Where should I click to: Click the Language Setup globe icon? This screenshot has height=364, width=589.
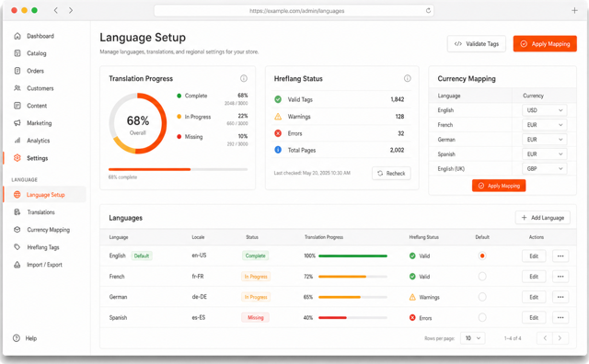(17, 194)
